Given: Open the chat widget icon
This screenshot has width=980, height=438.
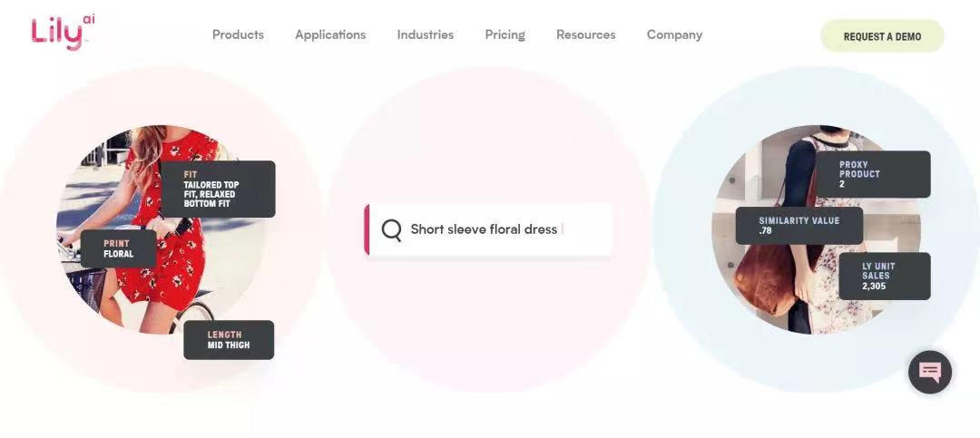Looking at the screenshot, I should pos(930,373).
